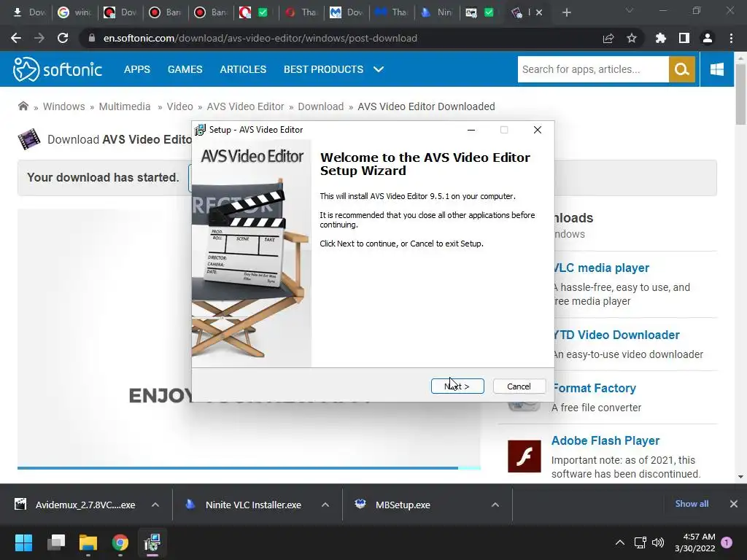Cancel the AVS Video Editor setup

tap(519, 386)
